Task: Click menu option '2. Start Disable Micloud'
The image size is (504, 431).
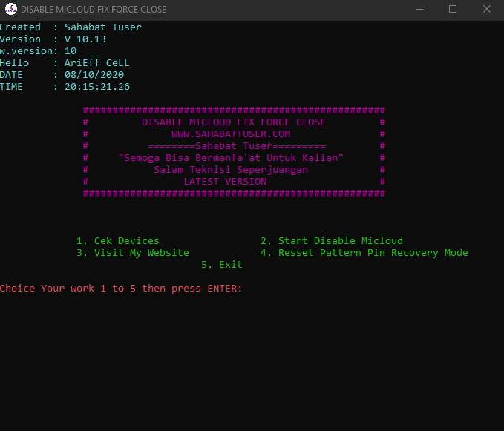Action: tap(331, 241)
